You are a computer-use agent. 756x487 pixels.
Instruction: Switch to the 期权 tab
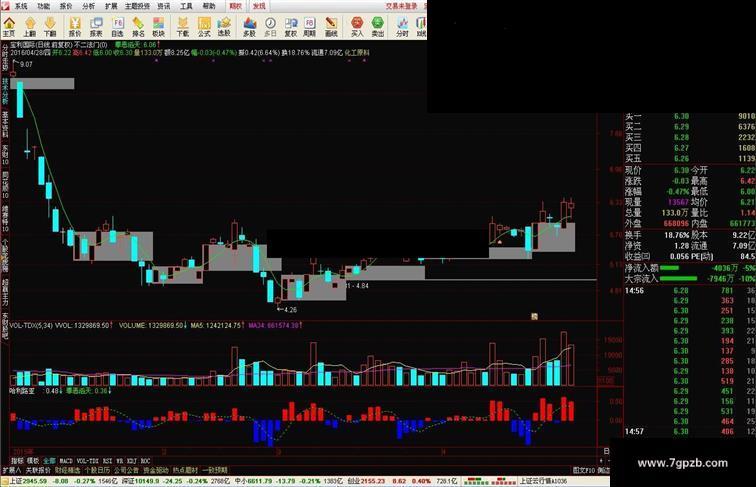(x=235, y=6)
